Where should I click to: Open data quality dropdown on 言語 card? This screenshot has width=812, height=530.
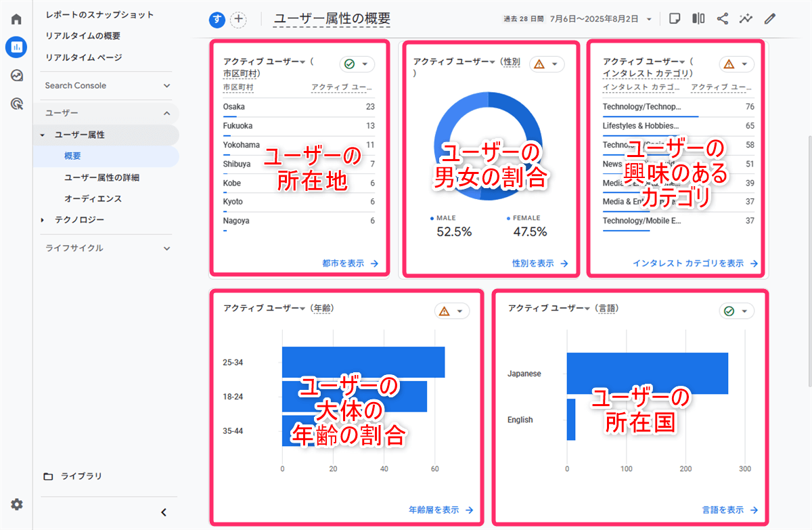point(736,311)
